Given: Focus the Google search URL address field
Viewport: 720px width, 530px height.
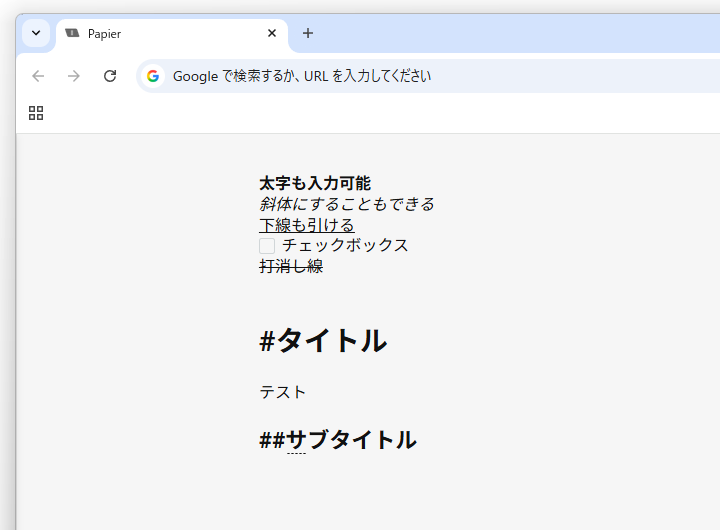Looking at the screenshot, I should pyautogui.click(x=429, y=76).
